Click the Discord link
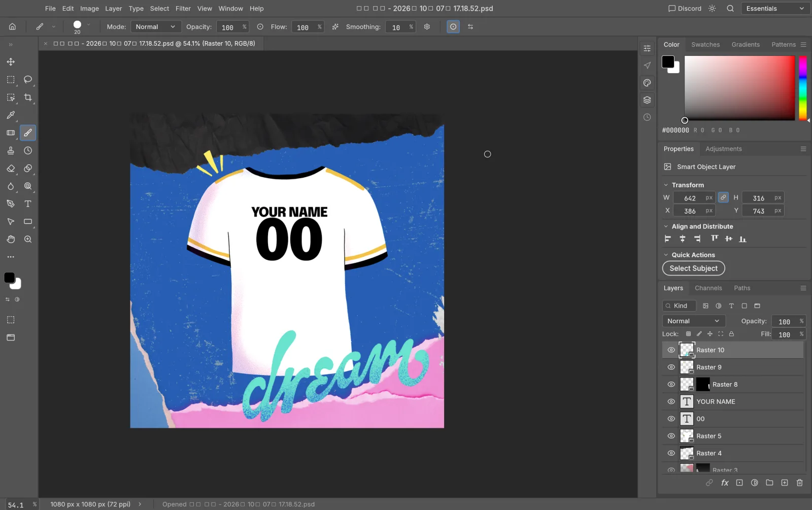 685,9
